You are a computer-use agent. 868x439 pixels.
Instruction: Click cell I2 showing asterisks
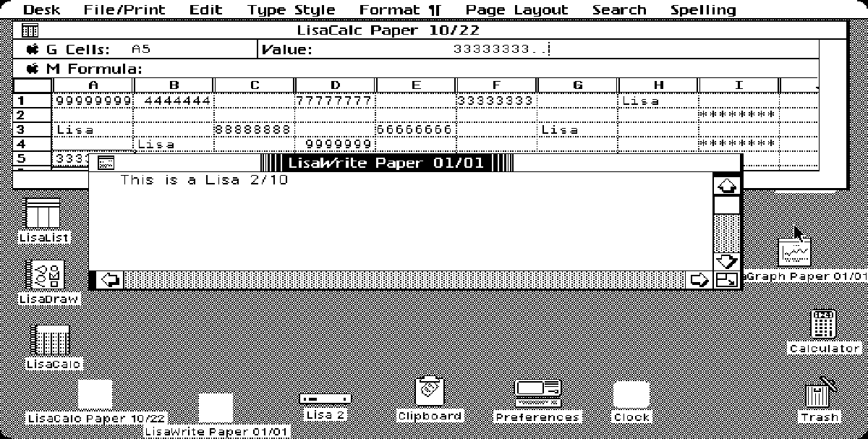(x=739, y=116)
